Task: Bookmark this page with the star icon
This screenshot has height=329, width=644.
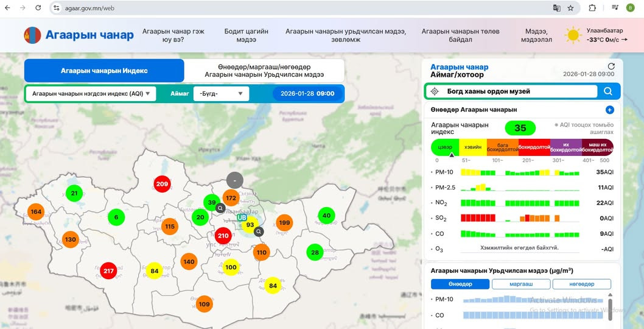Action: (x=570, y=8)
